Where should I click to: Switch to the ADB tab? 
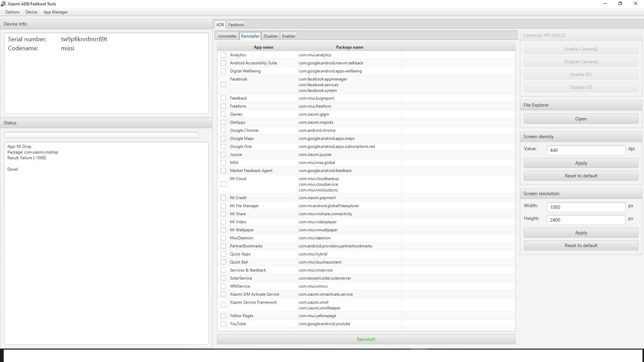(220, 24)
